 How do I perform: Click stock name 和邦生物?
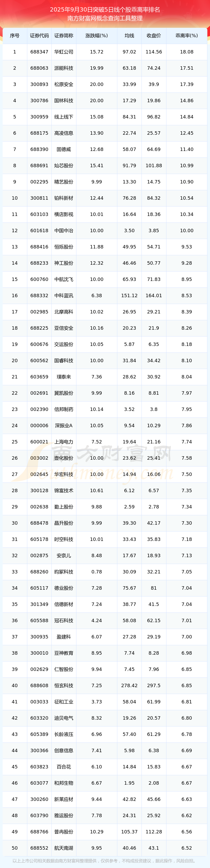click(x=64, y=783)
